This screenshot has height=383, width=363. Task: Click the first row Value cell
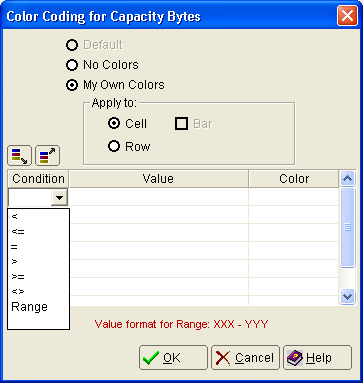click(x=159, y=197)
